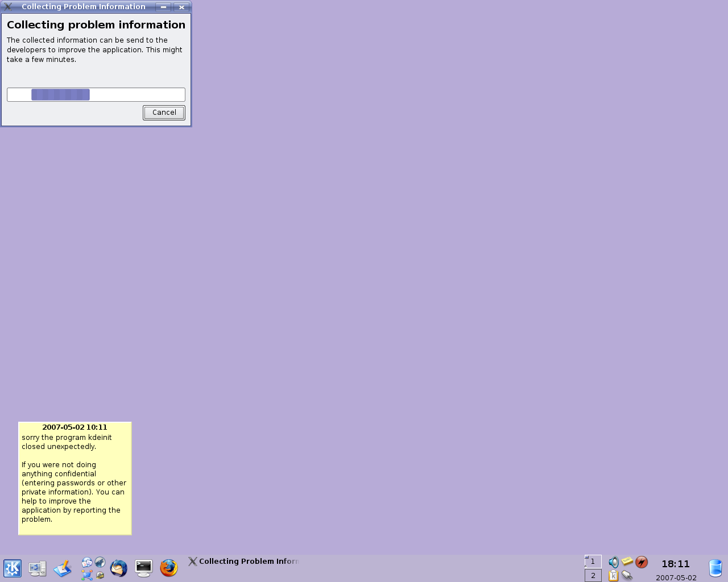728x582 pixels.
Task: Click the 18:11 panel clock
Action: [675, 564]
